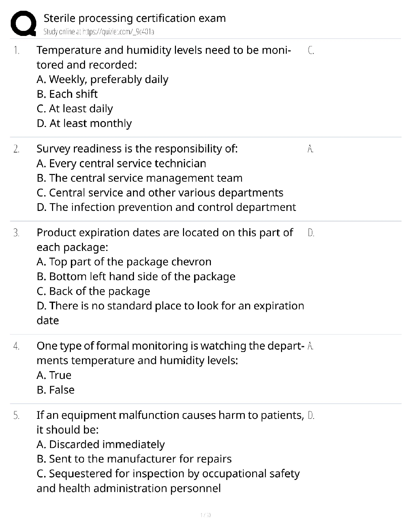The height and width of the screenshot is (532, 411).
Task: Select 'A. Every central service technician'
Action: point(121,164)
